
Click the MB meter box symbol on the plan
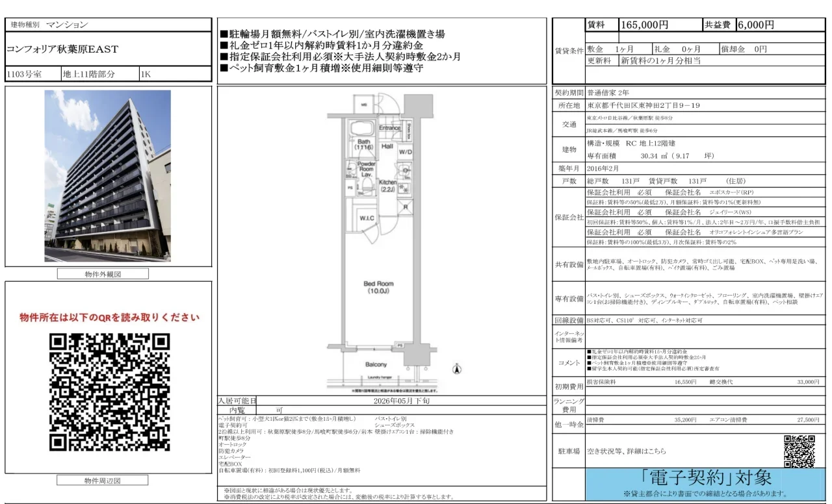(x=364, y=104)
